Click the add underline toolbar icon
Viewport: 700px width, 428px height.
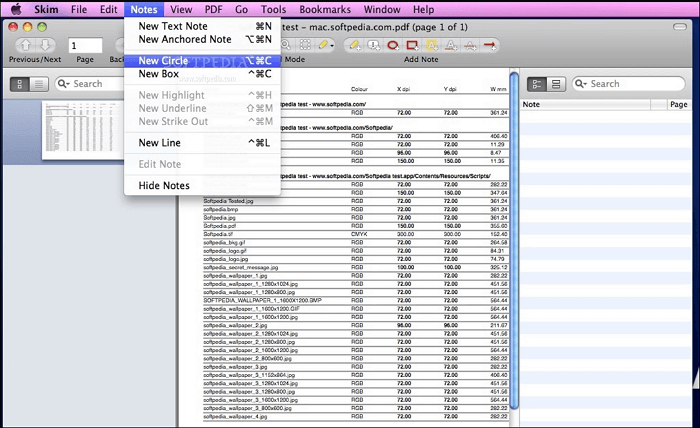451,45
